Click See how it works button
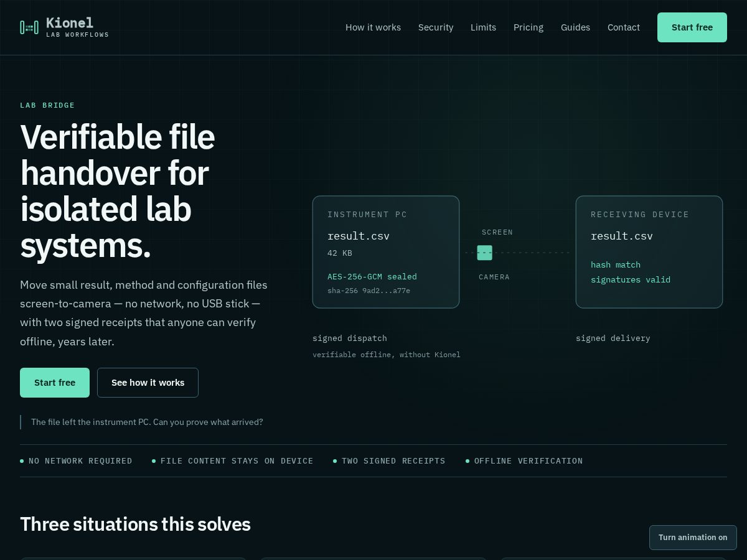This screenshot has width=747, height=560. pyautogui.click(x=148, y=383)
